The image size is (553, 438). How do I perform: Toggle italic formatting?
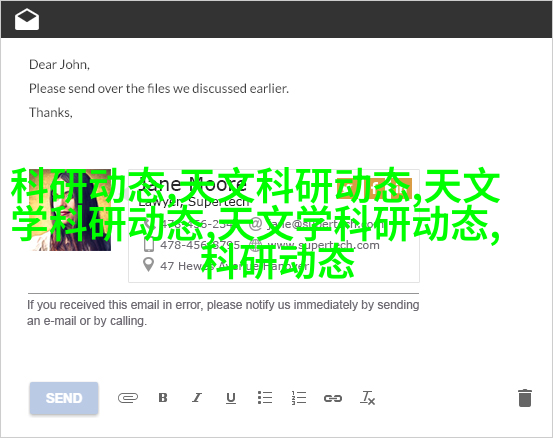(x=197, y=398)
